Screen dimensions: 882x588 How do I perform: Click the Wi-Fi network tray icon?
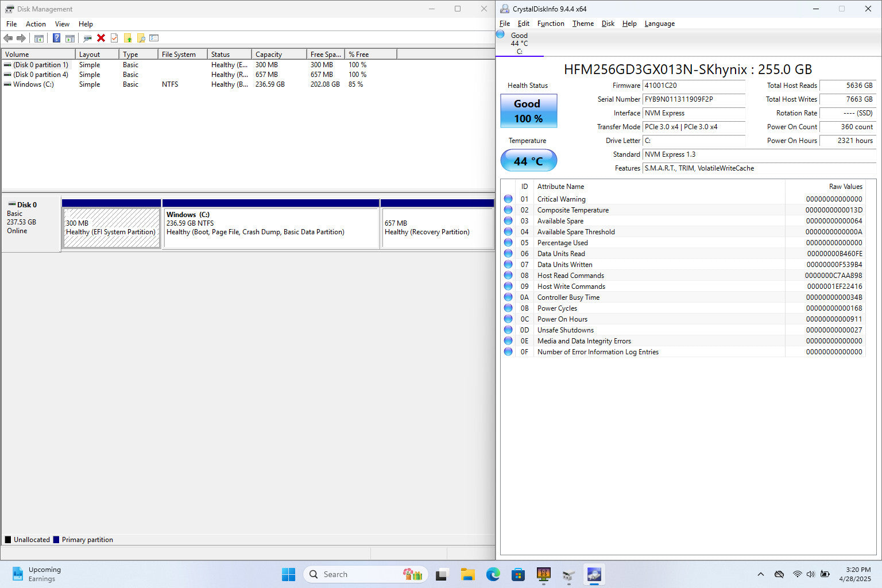pyautogui.click(x=797, y=574)
